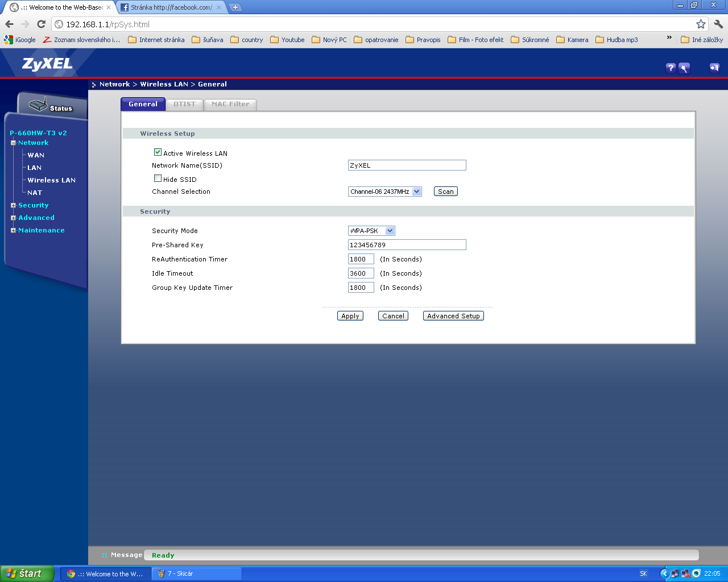Click the Group Key Update Timer field
This screenshot has height=582, width=728.
(361, 288)
